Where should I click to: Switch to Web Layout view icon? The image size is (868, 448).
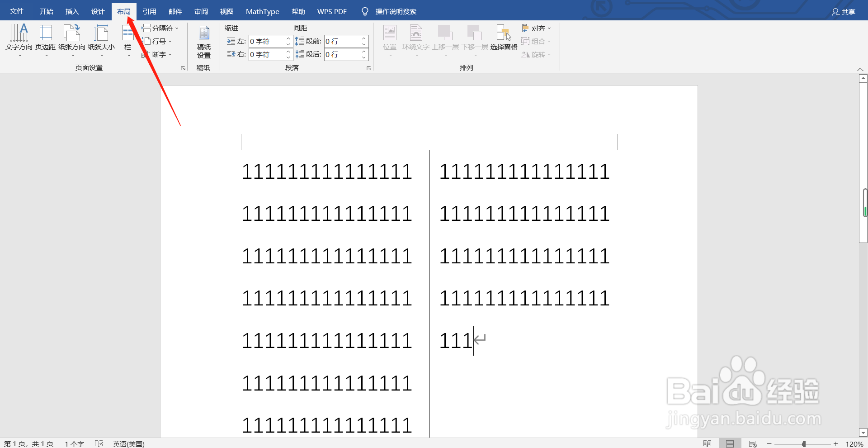point(753,443)
